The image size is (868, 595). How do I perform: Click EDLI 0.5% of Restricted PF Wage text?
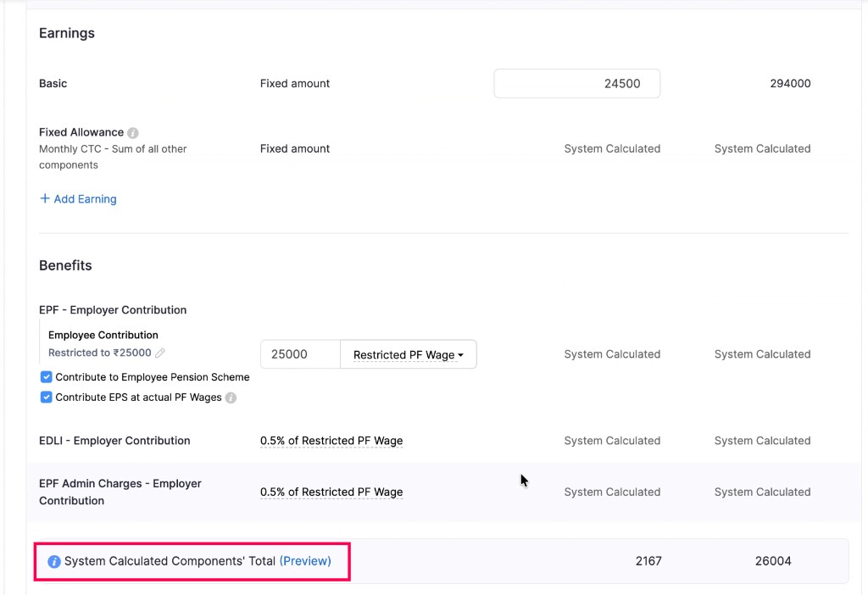(331, 441)
